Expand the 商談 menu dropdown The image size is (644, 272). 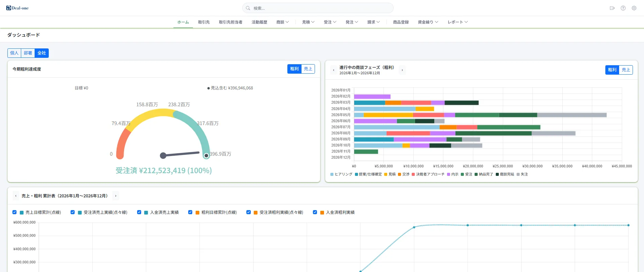coord(282,22)
